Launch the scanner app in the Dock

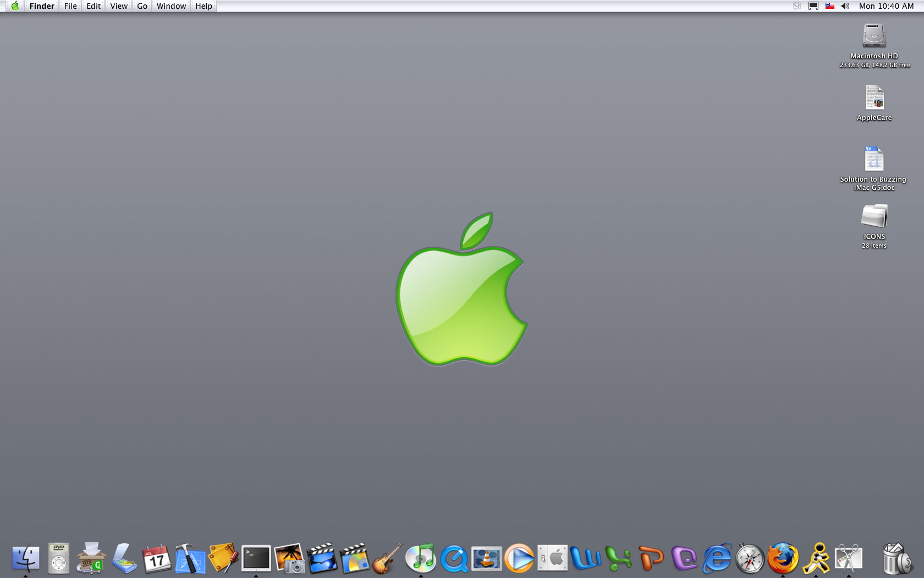[124, 559]
